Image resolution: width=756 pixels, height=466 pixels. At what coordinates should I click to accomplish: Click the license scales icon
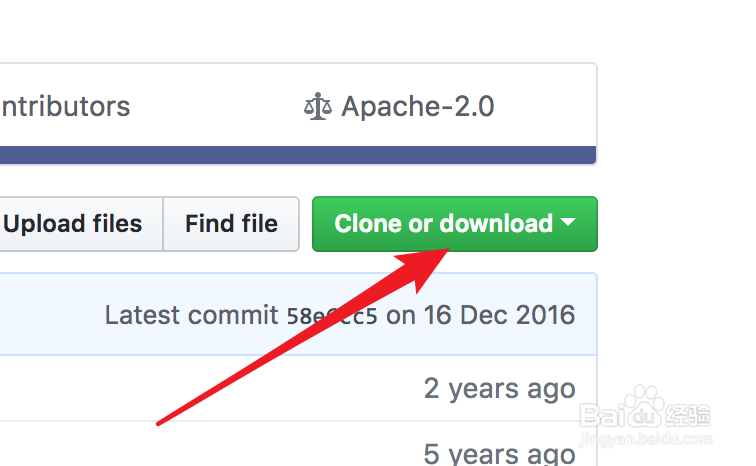[317, 107]
